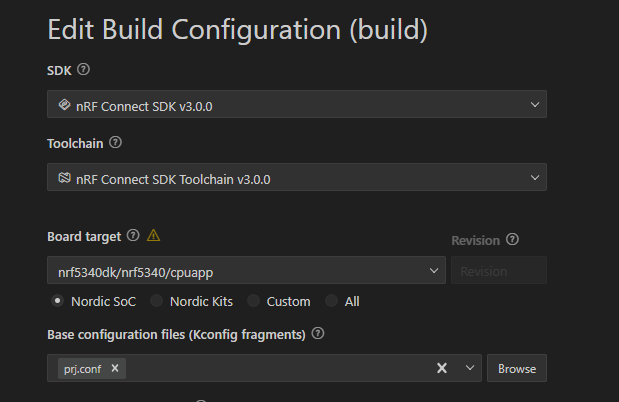Click the help icon next to SDK
The width and height of the screenshot is (619, 402).
(x=83, y=70)
